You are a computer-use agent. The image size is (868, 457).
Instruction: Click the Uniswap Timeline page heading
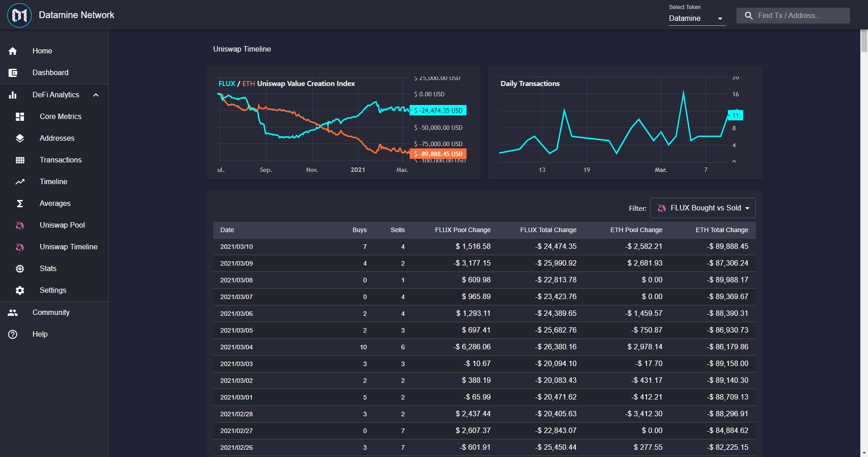(242, 49)
